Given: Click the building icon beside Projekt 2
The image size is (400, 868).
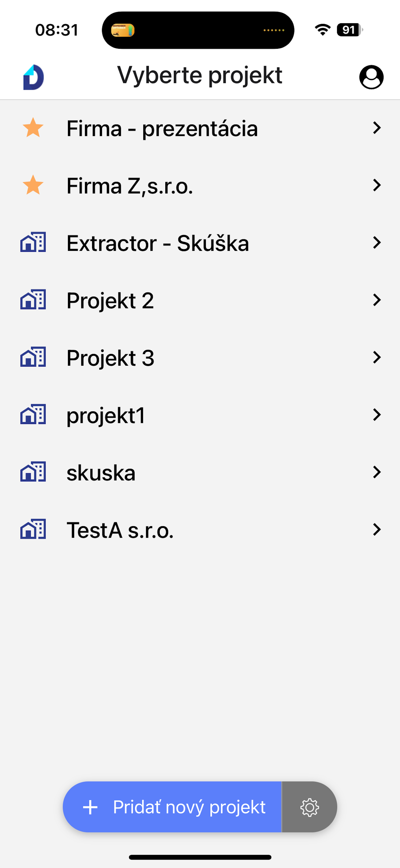Looking at the screenshot, I should click(x=33, y=300).
